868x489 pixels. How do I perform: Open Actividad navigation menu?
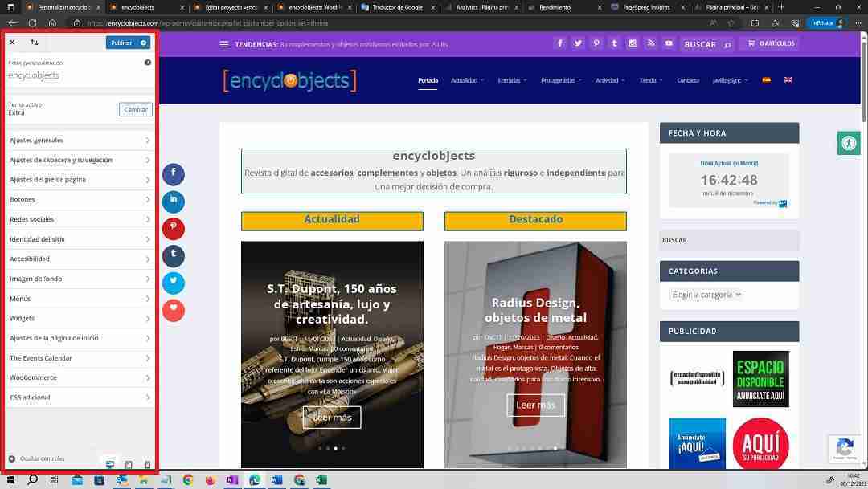click(x=610, y=81)
